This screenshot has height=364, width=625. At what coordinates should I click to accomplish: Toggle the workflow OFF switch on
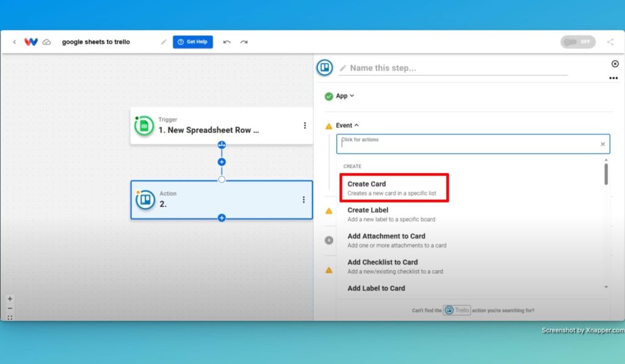(x=578, y=42)
